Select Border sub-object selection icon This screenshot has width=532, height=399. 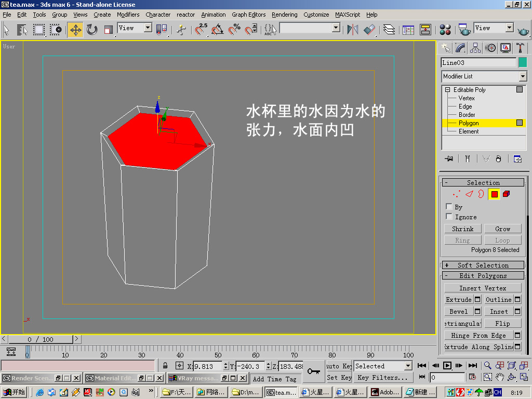(x=481, y=194)
